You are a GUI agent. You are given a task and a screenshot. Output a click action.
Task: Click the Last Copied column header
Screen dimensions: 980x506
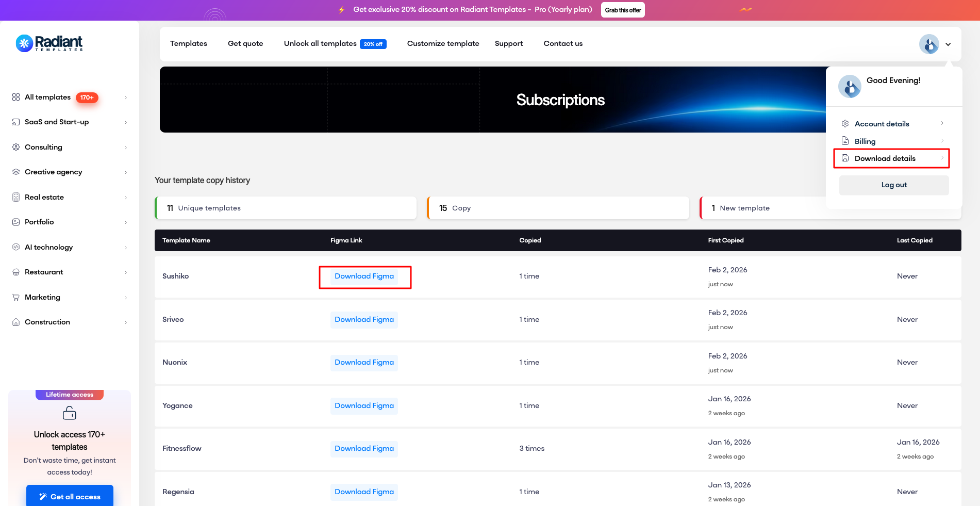pos(915,240)
